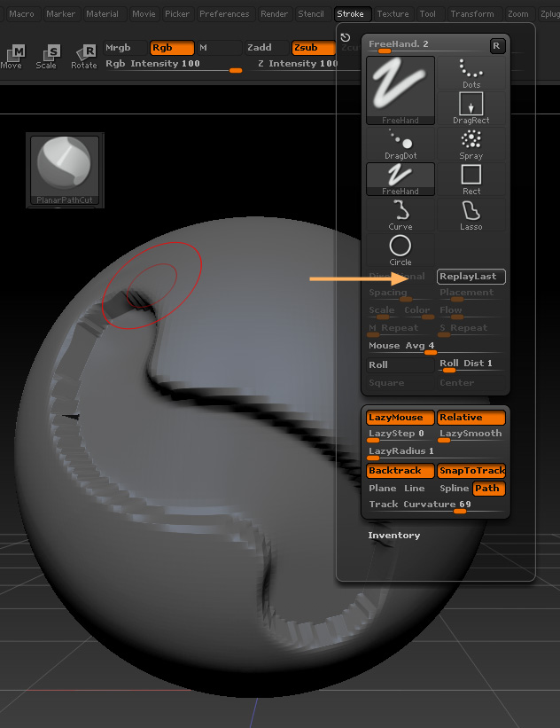Adjust the Track Curvature slider
The width and height of the screenshot is (560, 728).
[436, 506]
